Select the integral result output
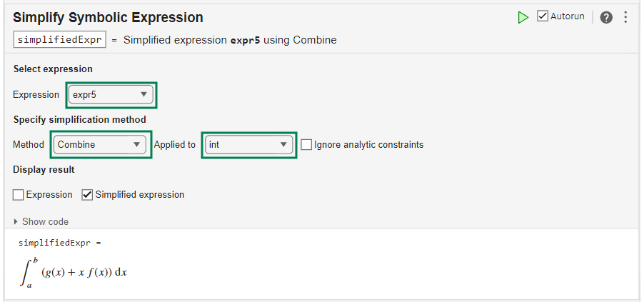Image resolution: width=644 pixels, height=302 pixels. click(x=73, y=273)
